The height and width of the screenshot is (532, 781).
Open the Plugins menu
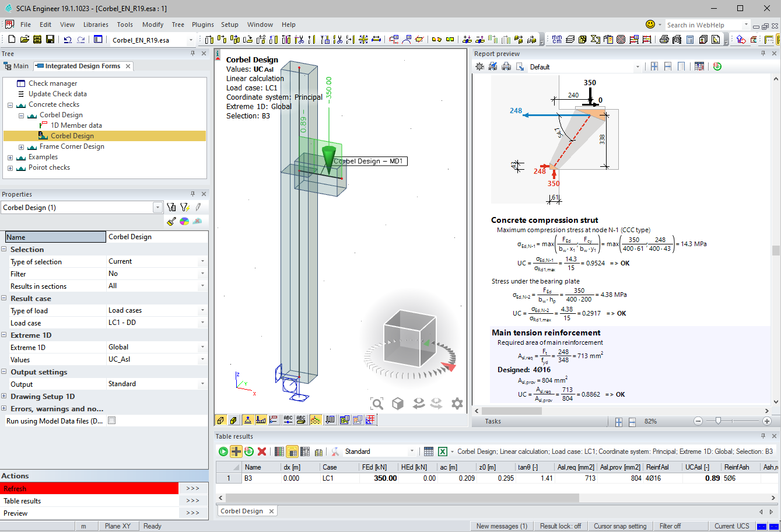(203, 24)
